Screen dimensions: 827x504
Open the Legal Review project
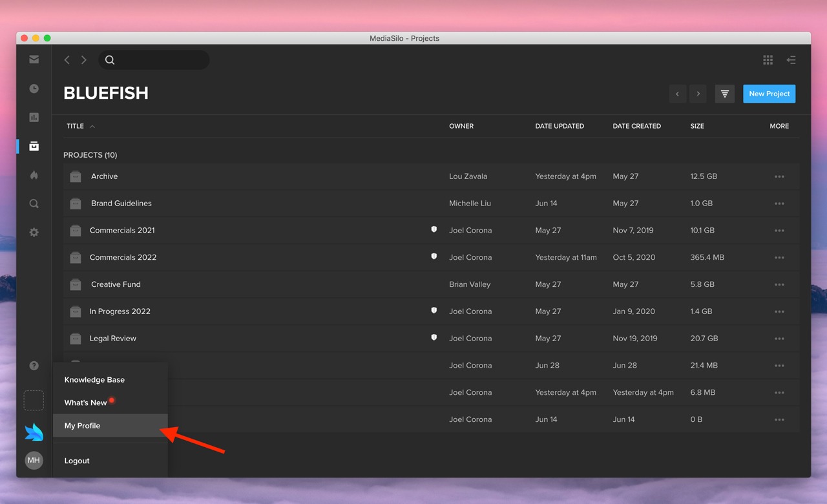point(113,339)
